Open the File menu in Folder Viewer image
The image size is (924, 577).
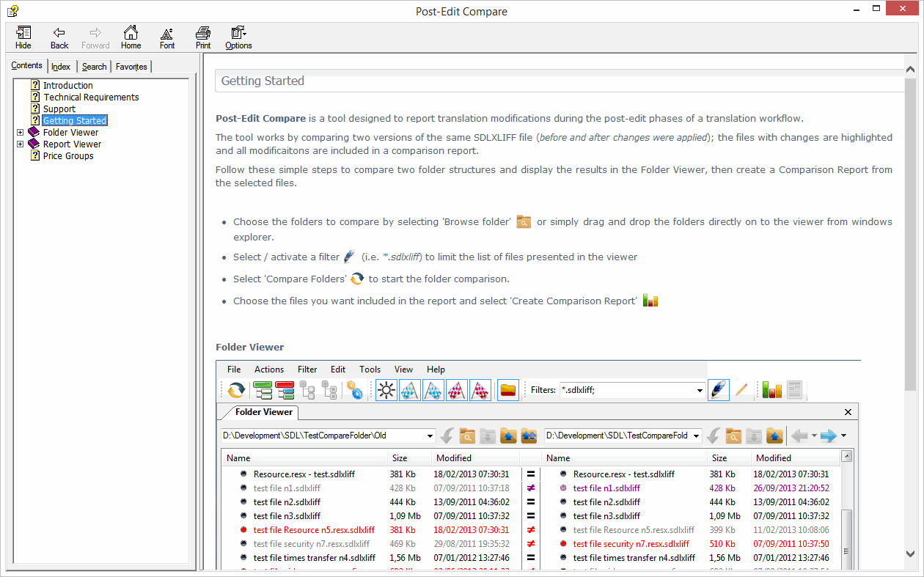(234, 370)
